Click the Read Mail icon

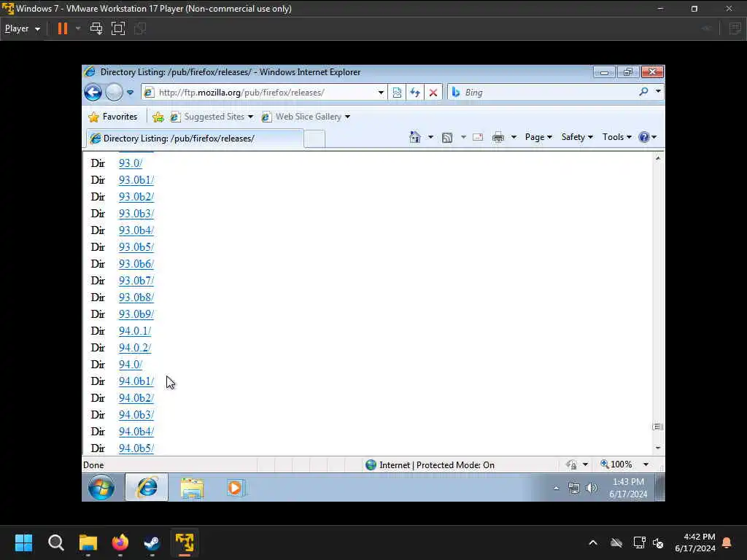click(478, 137)
